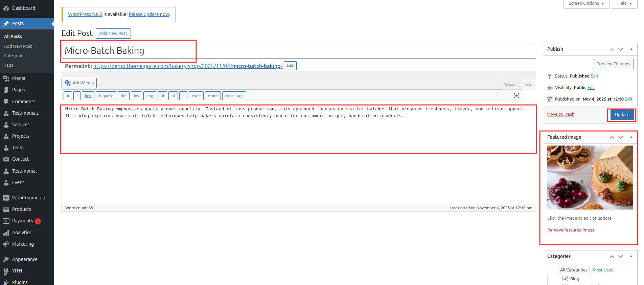Move Publish panel up arrow
Image resolution: width=644 pixels, height=285 pixels.
(x=612, y=49)
